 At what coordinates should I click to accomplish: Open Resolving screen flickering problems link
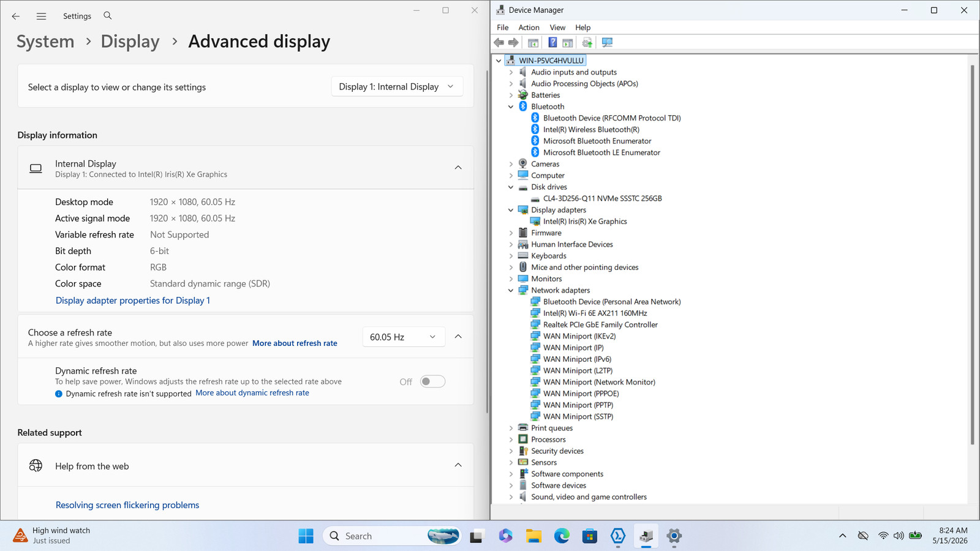[127, 505]
